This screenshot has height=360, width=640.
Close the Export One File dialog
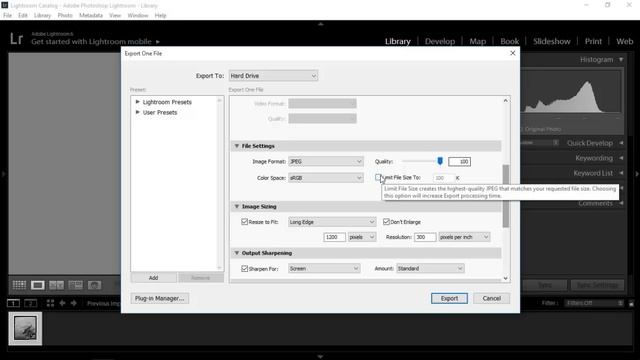point(513,53)
